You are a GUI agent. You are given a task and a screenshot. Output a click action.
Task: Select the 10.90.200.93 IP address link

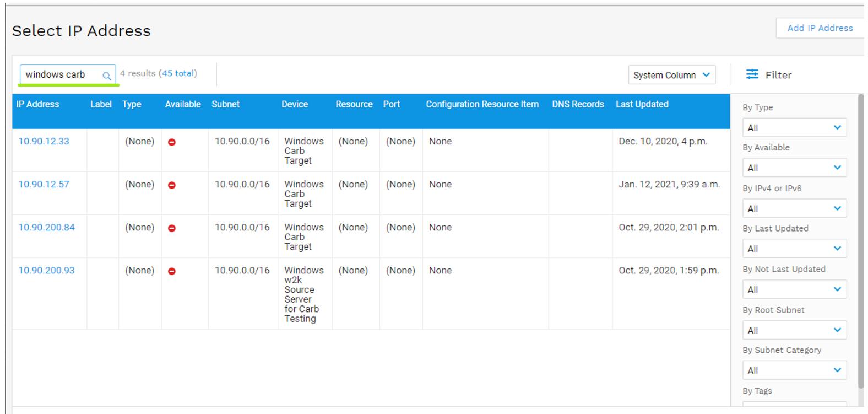coord(47,270)
